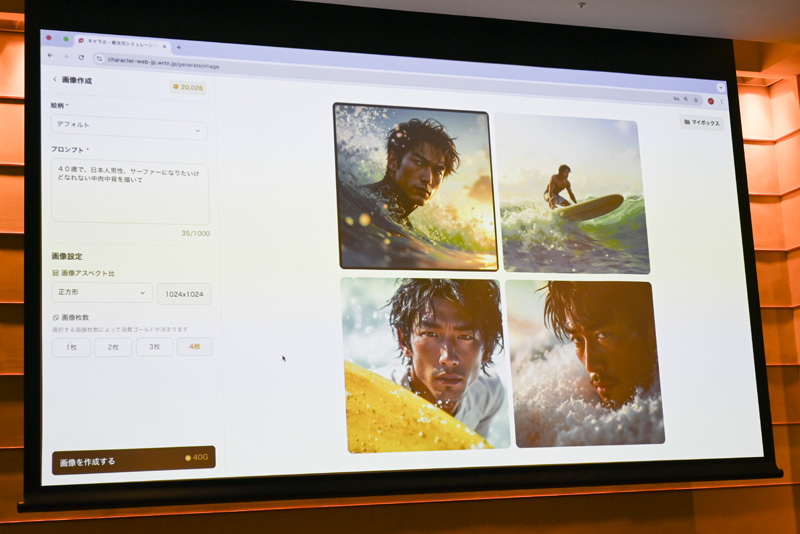Select the 3枚 image count option

click(x=154, y=347)
